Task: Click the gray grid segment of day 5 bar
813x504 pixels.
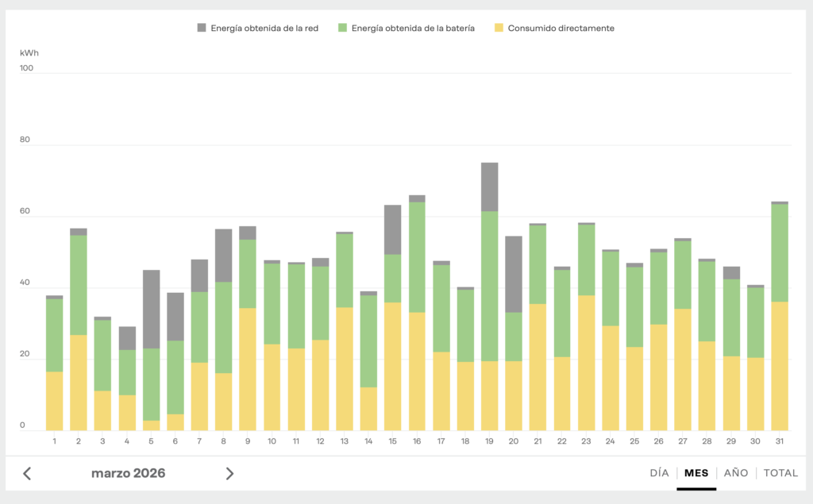Action: pyautogui.click(x=151, y=310)
